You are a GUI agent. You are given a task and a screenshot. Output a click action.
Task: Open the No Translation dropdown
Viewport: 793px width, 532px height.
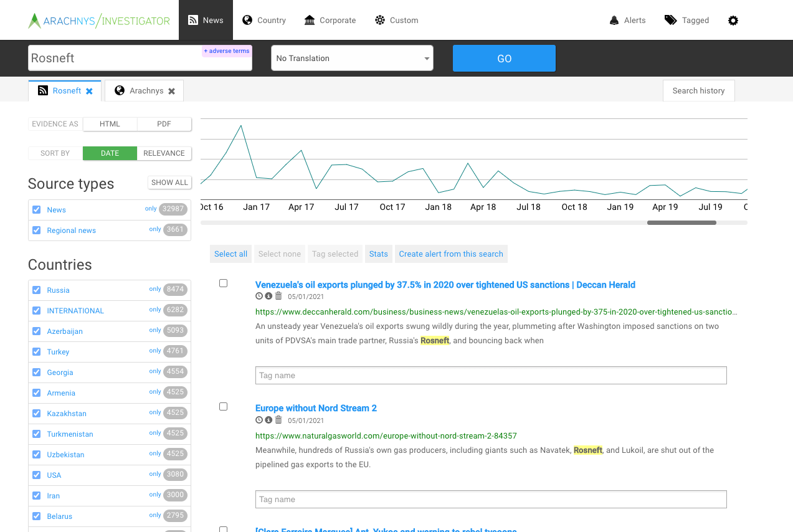[352, 58]
